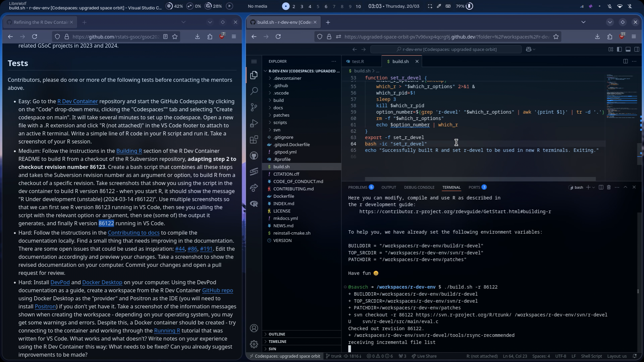
Task: Create new terminal with plus icon
Action: (588, 187)
